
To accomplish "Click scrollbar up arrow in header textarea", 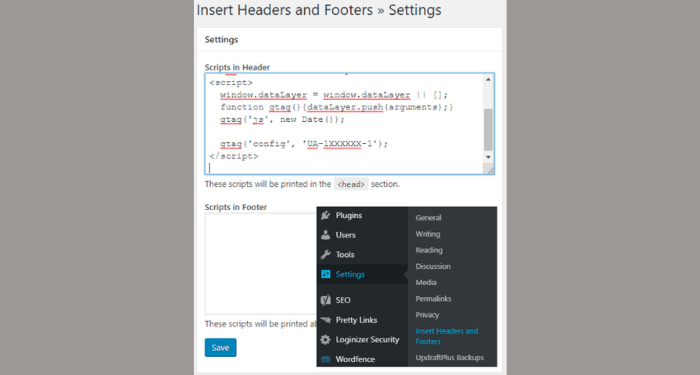I will click(x=488, y=79).
